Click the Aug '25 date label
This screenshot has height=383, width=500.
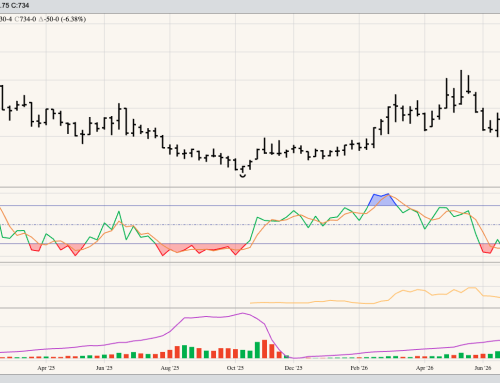coord(170,368)
